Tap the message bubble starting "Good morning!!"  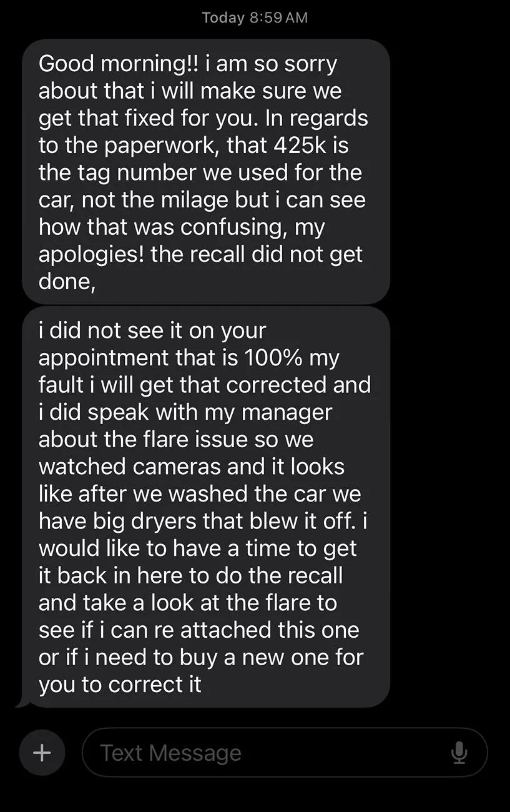point(206,172)
